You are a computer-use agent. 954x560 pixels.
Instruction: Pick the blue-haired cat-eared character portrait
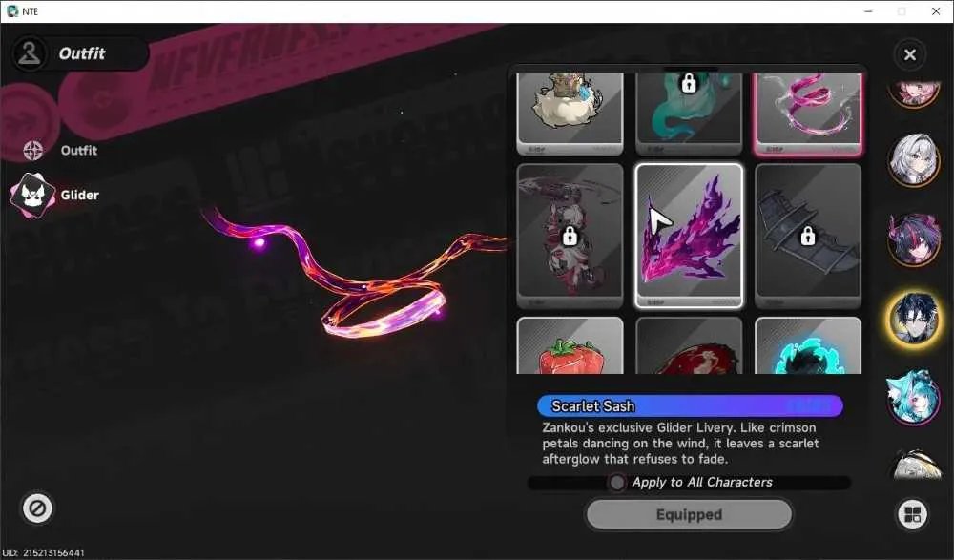click(913, 397)
